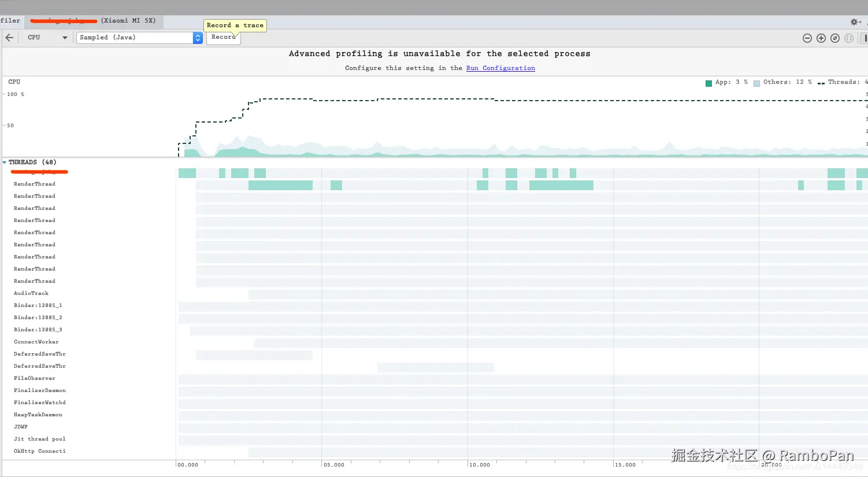868x477 pixels.
Task: Select the Jit thread pool row
Action: [40, 439]
